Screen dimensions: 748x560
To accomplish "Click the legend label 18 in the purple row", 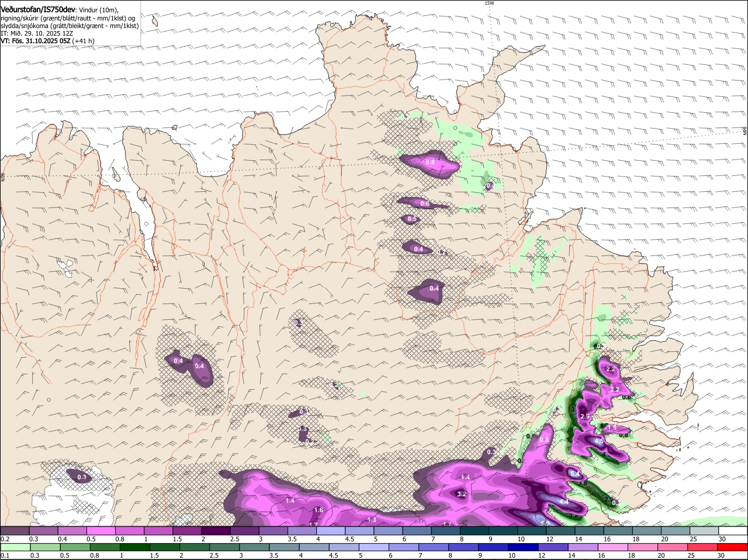I will [x=636, y=539].
